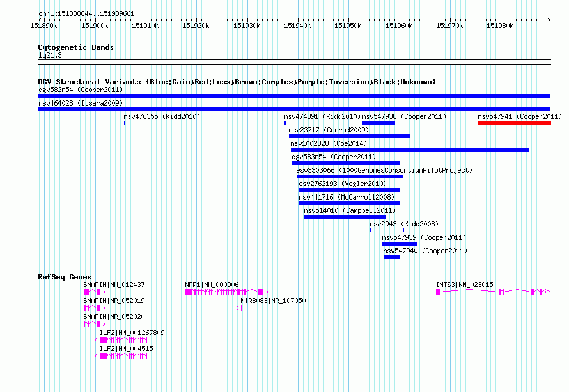Select the nsv514010 blue bar
569x392 pixels.
click(345, 217)
